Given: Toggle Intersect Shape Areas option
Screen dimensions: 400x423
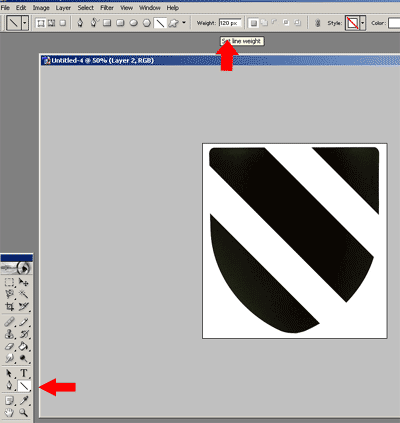Looking at the screenshot, I should tap(286, 23).
